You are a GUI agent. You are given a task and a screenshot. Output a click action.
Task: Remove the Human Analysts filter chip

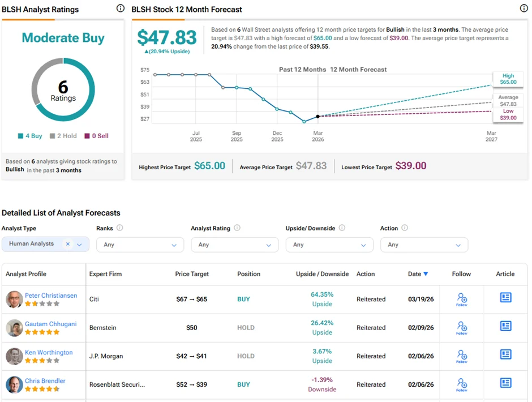pyautogui.click(x=67, y=243)
